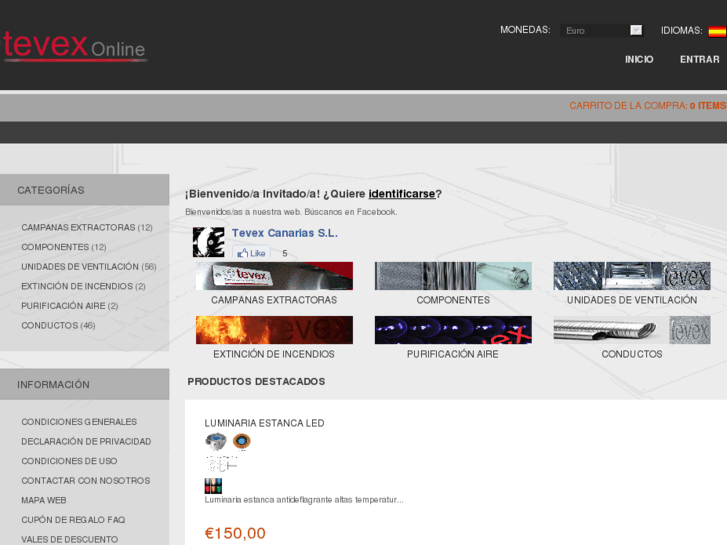Click the Campanas Extractoras banner image
Screen dimensions: 727x545
tap(274, 276)
